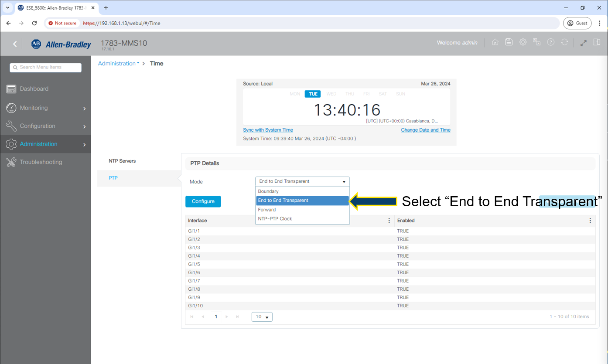Viewport: 608px width, 364px height.
Task: Click the Configure button
Action: (203, 201)
